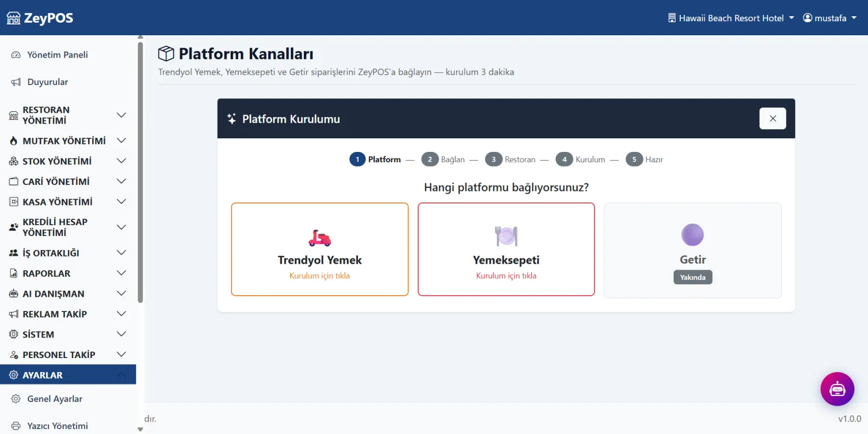
Task: Open the Duyurular menu item
Action: [68, 82]
